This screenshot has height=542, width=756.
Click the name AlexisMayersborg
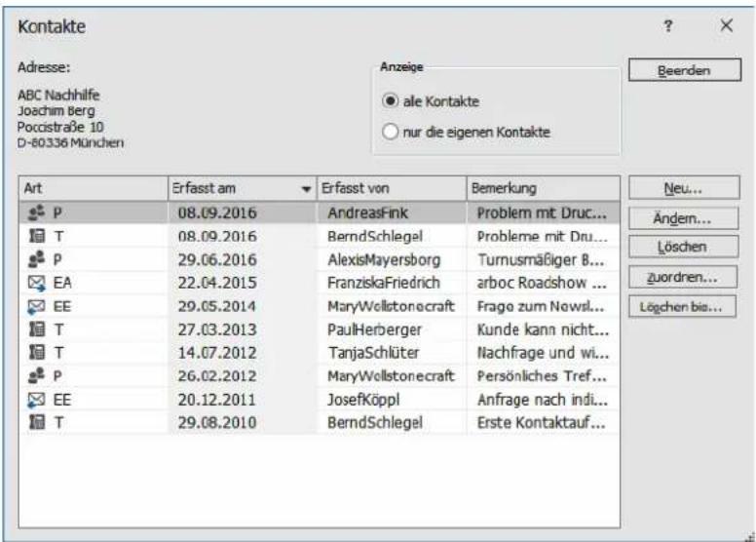coord(384,259)
